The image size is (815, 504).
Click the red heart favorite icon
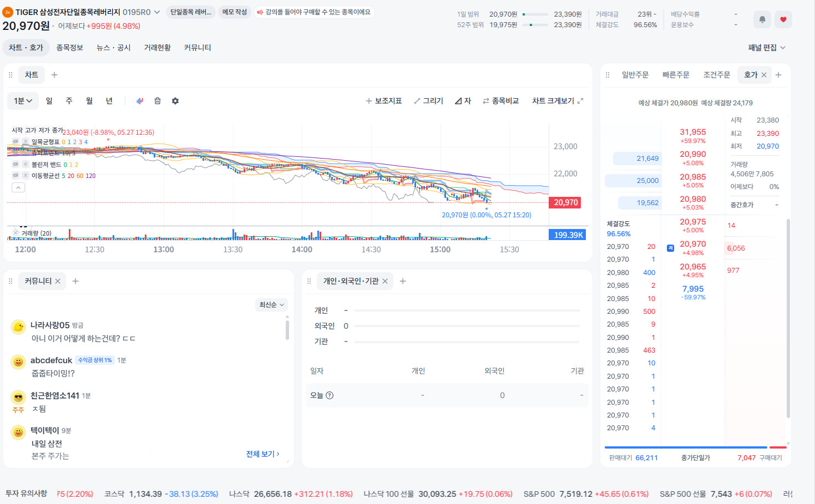pos(783,19)
